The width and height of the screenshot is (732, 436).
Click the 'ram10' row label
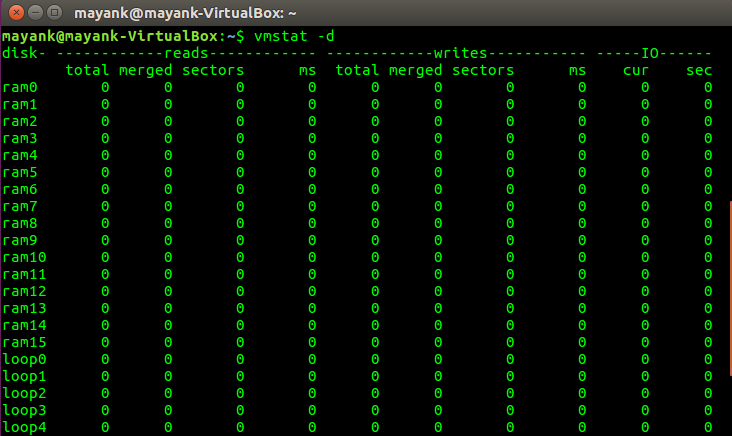24,257
